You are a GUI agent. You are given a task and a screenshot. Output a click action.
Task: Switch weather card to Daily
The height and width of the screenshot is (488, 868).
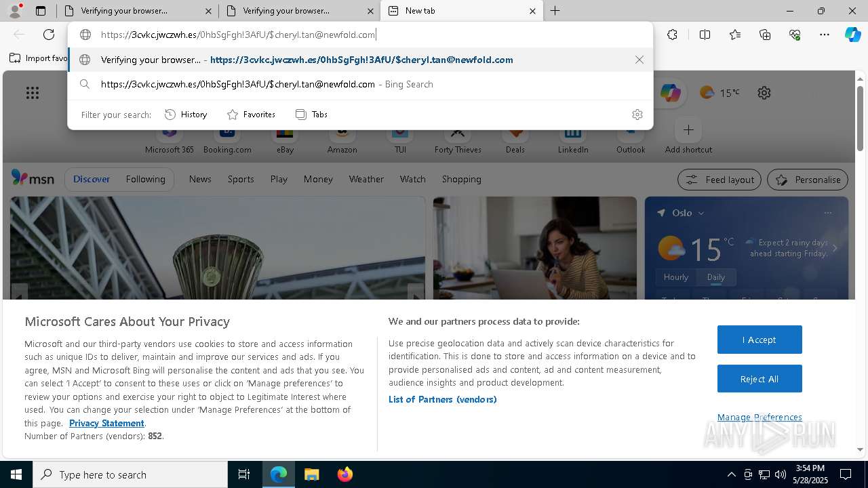coord(716,277)
